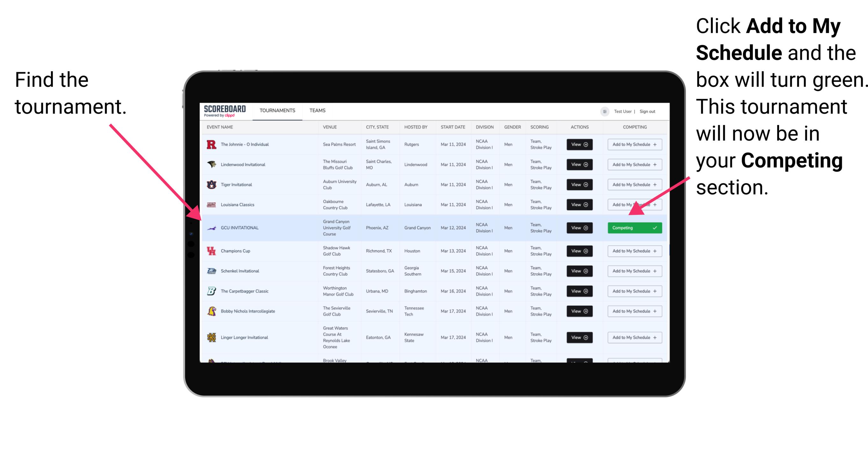Select the TOURNAMENTS tab
The height and width of the screenshot is (467, 868).
[x=277, y=110]
